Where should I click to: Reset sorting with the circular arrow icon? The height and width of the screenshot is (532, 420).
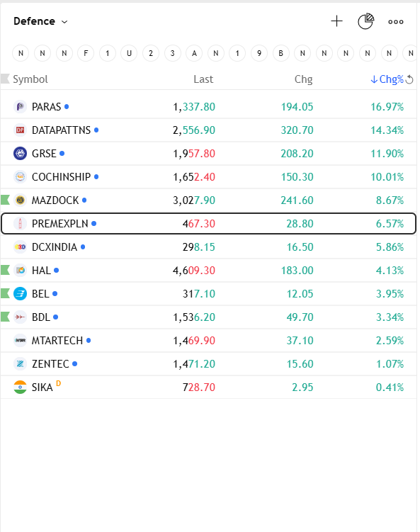tap(409, 79)
